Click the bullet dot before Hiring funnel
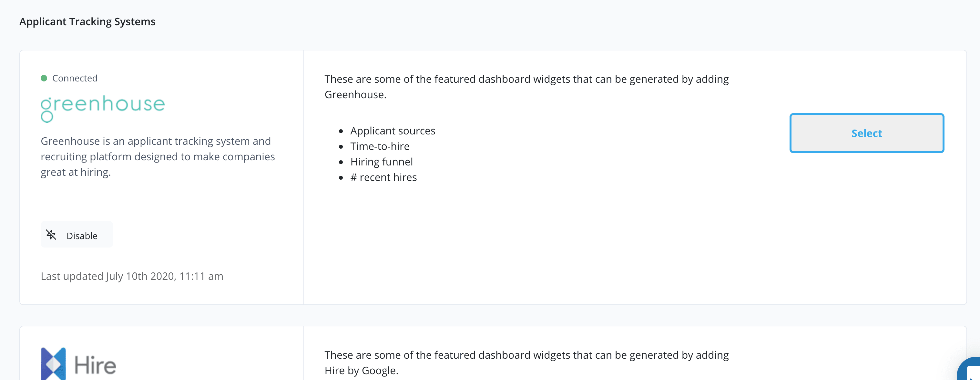Viewport: 980px width, 380px height. 341,162
